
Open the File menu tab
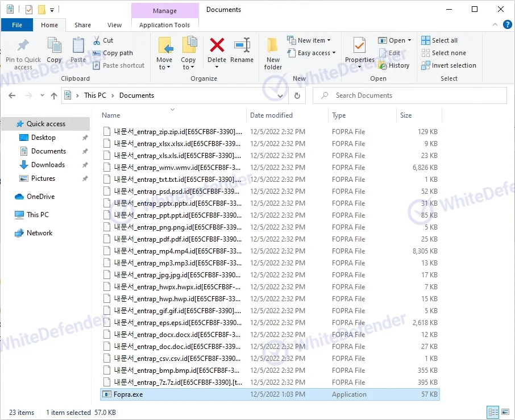click(17, 25)
